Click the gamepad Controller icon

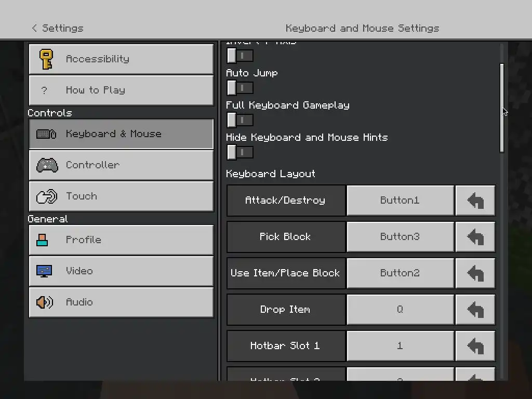tap(47, 165)
